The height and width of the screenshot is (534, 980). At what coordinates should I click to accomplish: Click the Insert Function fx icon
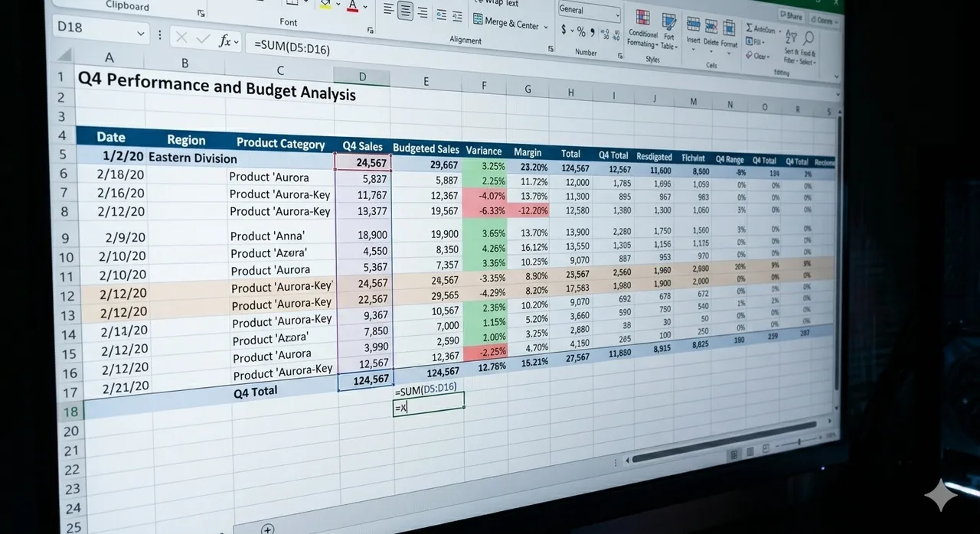coord(224,41)
